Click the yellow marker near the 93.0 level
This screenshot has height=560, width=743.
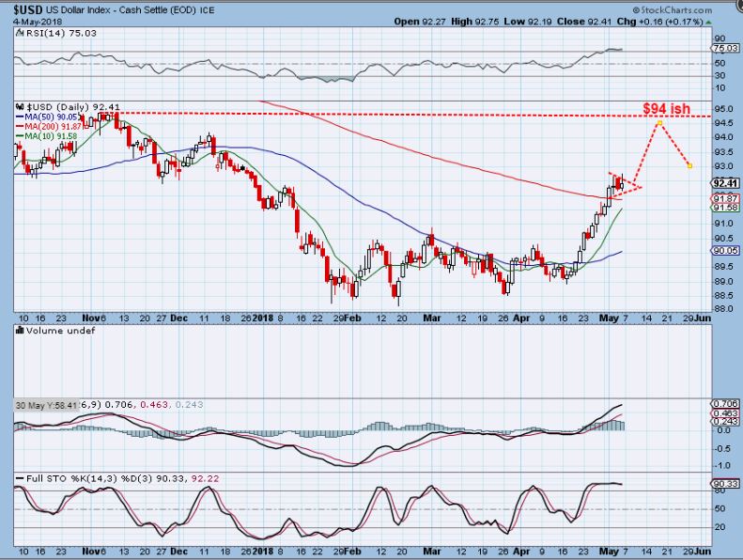[x=690, y=166]
